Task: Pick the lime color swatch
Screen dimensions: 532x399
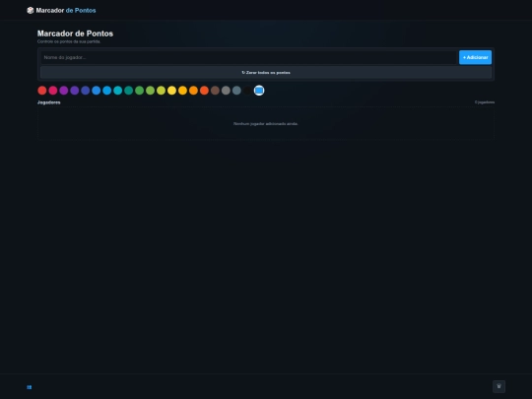Action: coord(162,91)
